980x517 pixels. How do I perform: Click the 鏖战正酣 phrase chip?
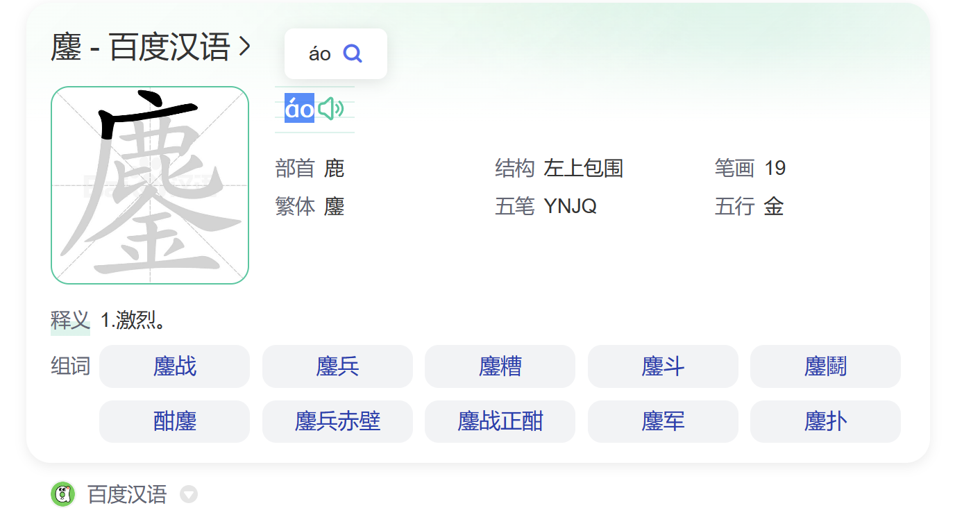tap(500, 421)
